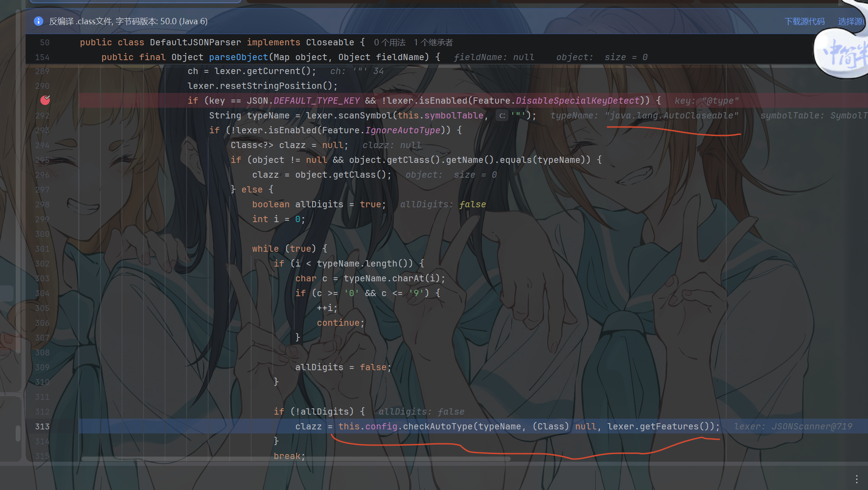Click the IgnoreAutoType feature constant
Image resolution: width=868 pixels, height=490 pixels.
click(x=403, y=130)
